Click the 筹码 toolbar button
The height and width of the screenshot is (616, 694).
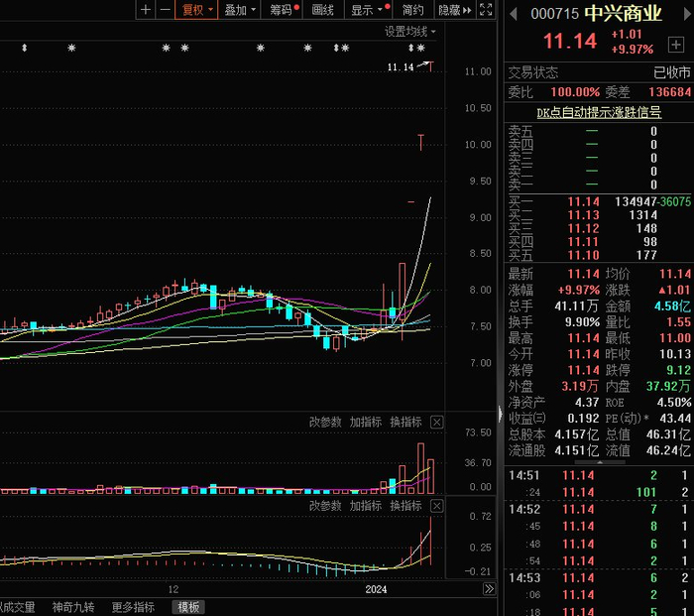coord(282,9)
